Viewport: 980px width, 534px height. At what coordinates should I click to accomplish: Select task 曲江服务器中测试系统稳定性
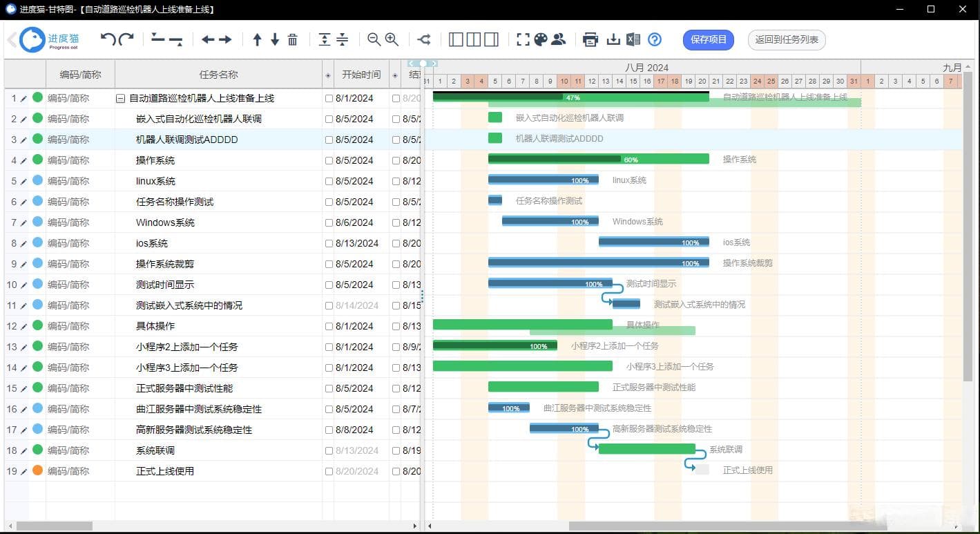pos(199,409)
